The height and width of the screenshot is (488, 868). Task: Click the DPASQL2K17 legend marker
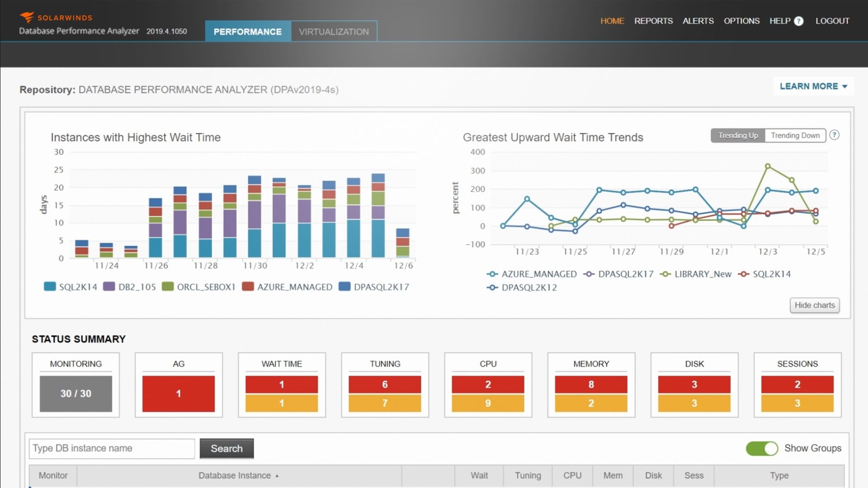click(x=589, y=274)
